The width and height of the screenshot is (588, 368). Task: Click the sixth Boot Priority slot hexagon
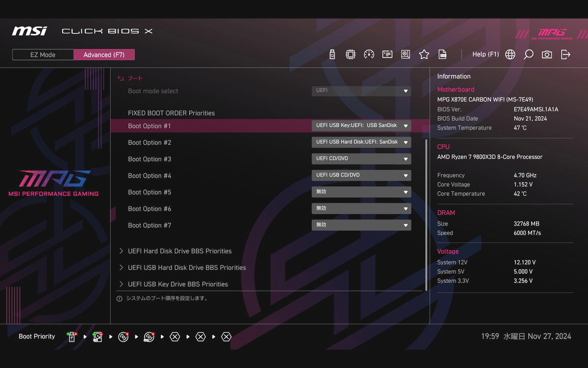[200, 337]
